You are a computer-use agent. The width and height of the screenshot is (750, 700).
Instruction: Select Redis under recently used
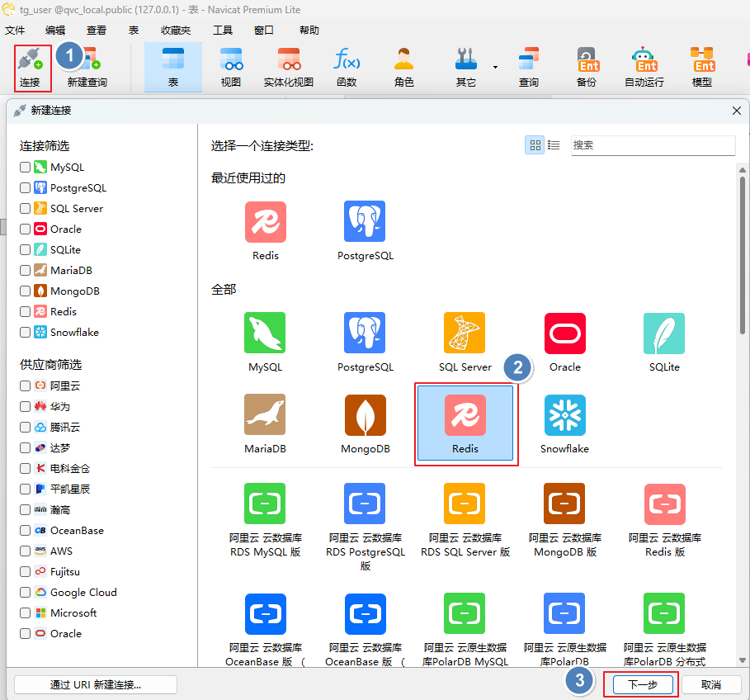pos(266,230)
